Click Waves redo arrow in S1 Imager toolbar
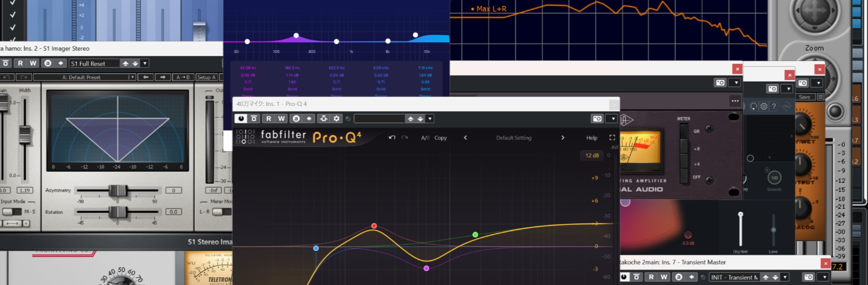 tap(23, 77)
